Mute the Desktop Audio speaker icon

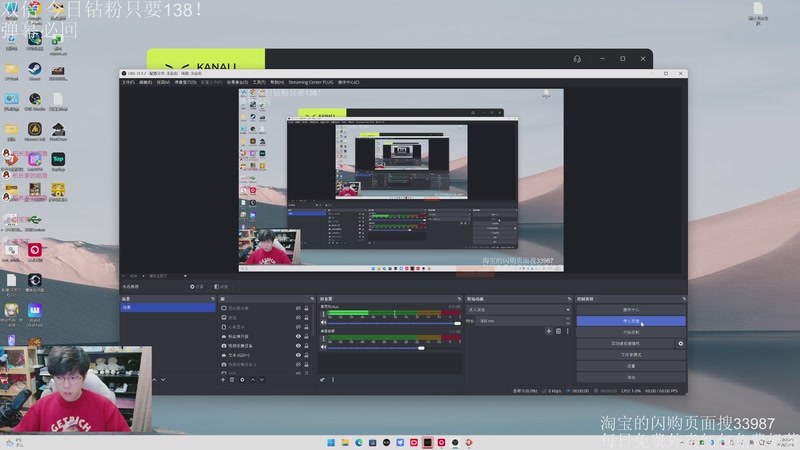click(x=323, y=347)
